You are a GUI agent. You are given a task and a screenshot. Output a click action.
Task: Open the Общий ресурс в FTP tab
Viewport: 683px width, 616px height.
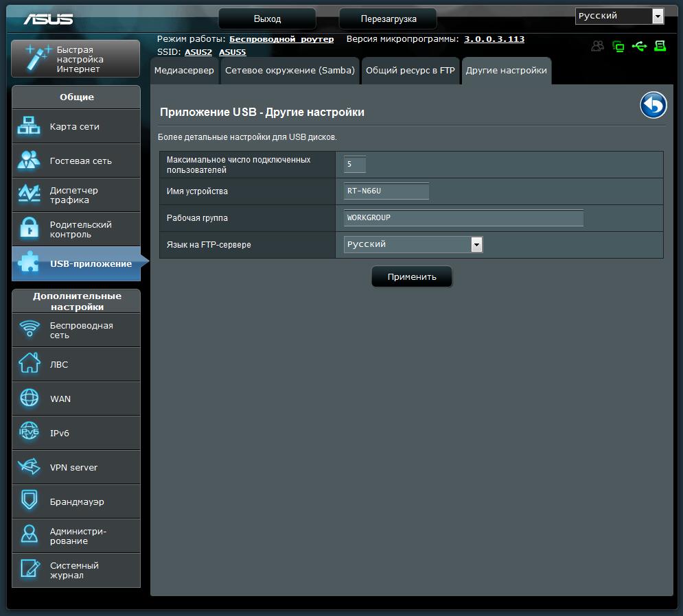point(410,71)
